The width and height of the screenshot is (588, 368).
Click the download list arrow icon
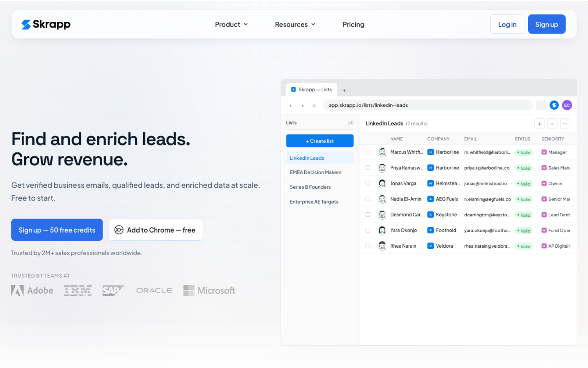pyautogui.click(x=539, y=124)
